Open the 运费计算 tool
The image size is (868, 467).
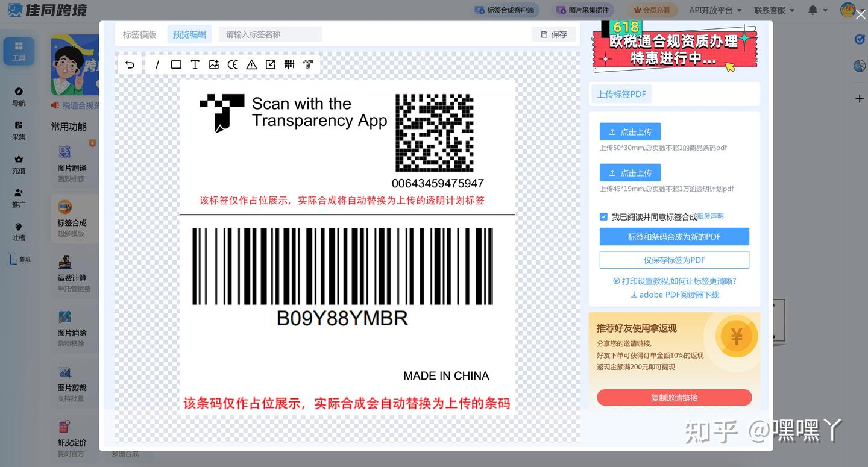point(74,274)
